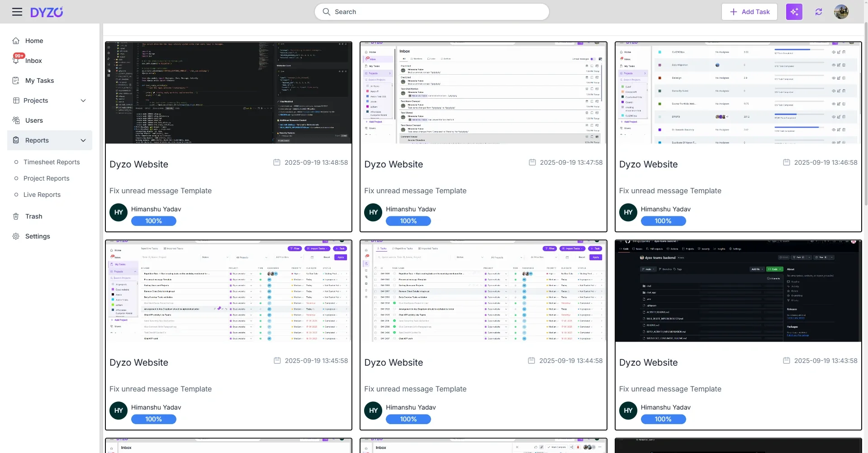Open the hamburger navigation menu
This screenshot has width=868, height=453.
pos(17,11)
